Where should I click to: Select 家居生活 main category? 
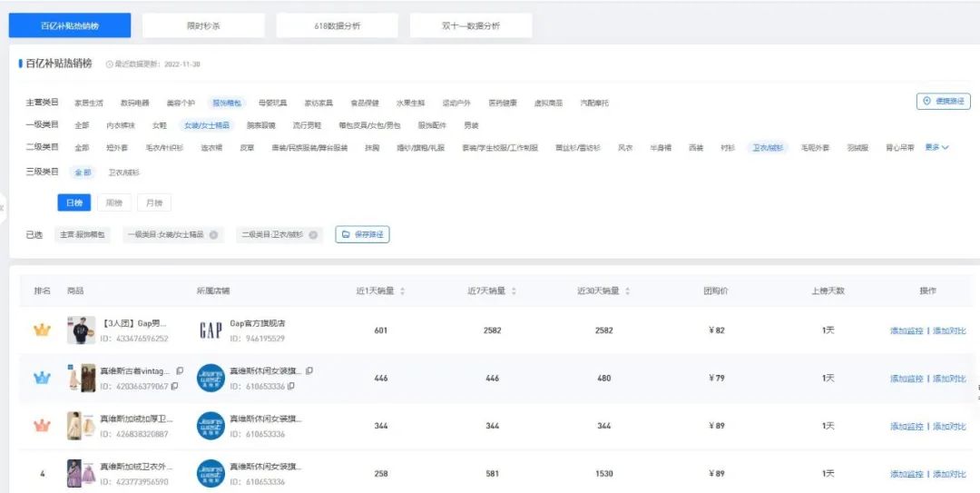(89, 104)
